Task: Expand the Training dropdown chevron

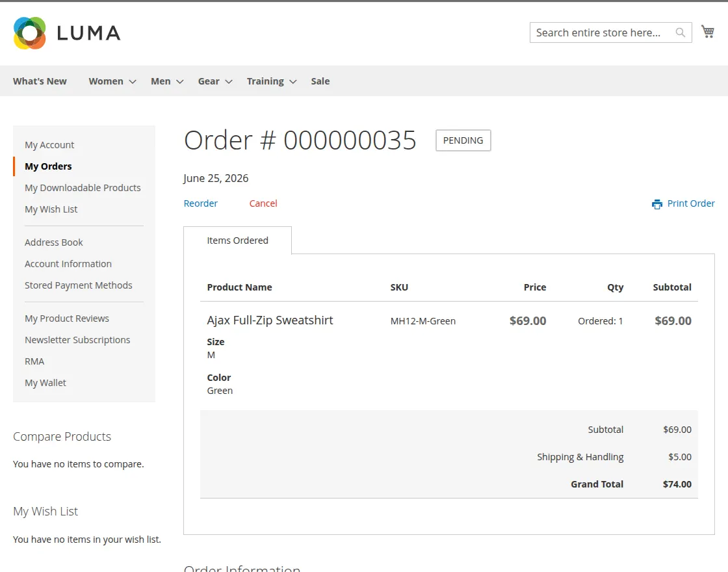Action: pos(292,82)
